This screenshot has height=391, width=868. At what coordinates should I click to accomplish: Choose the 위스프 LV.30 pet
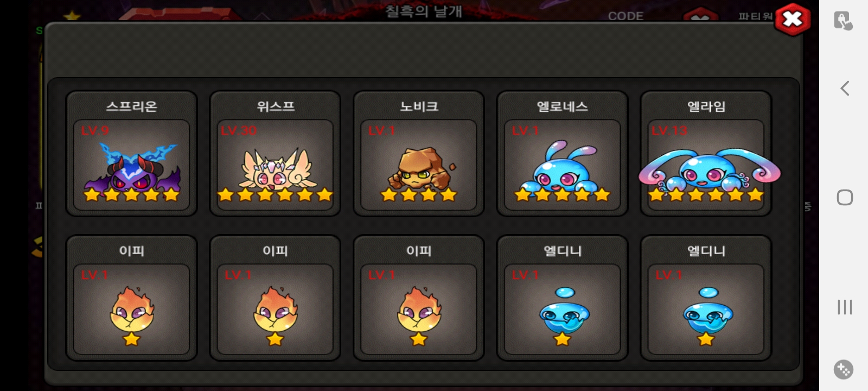pos(275,153)
